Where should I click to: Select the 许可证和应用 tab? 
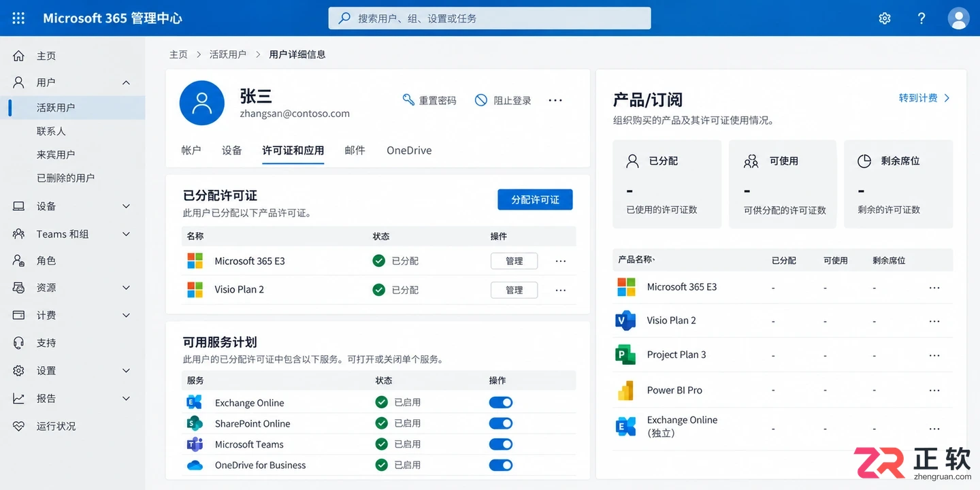click(293, 150)
